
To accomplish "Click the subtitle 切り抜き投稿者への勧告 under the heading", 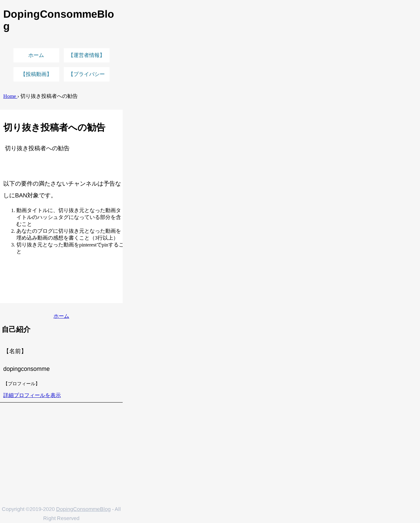I will pyautogui.click(x=37, y=148).
